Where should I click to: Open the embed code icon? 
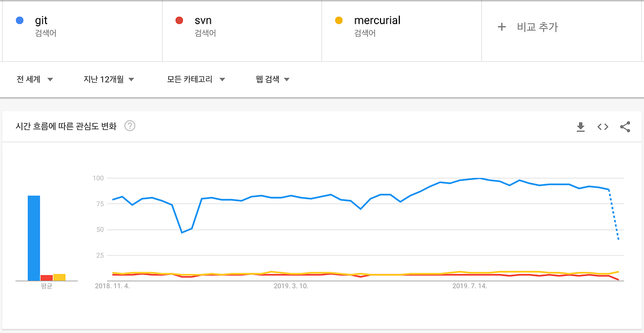(x=603, y=127)
